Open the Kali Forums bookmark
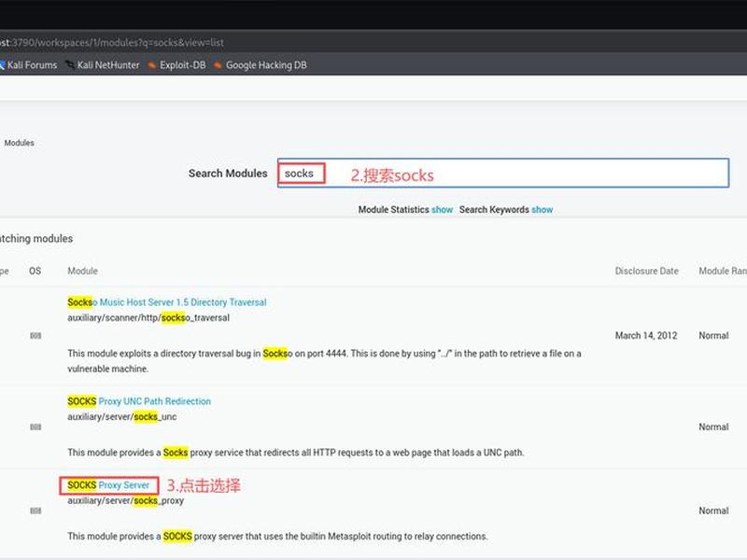747x560 pixels. coord(28,64)
